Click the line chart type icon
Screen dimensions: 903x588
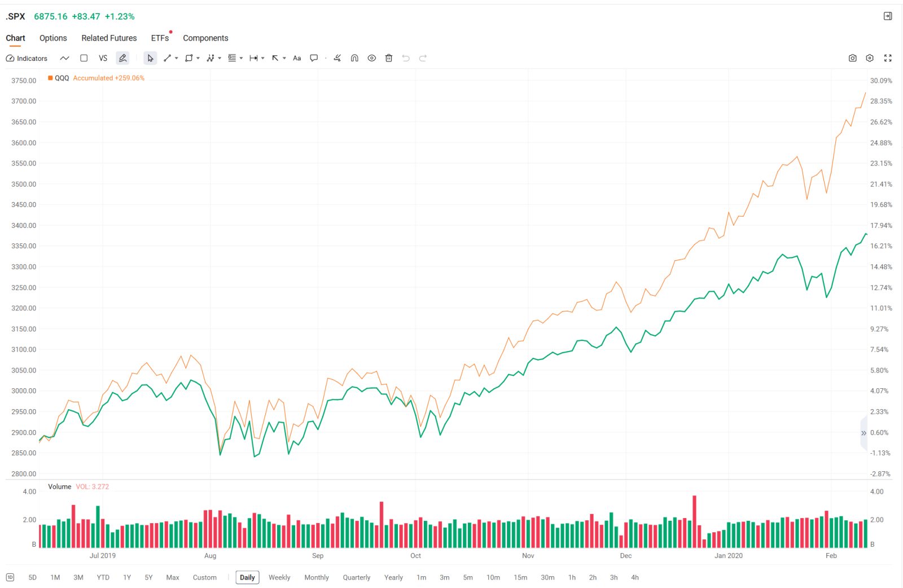click(65, 58)
